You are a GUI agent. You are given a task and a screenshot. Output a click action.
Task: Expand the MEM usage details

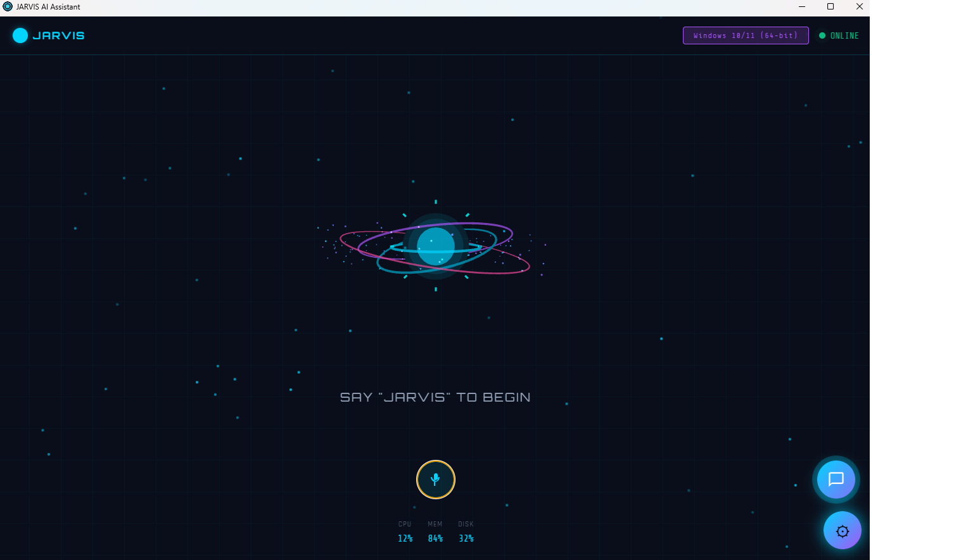click(435, 532)
